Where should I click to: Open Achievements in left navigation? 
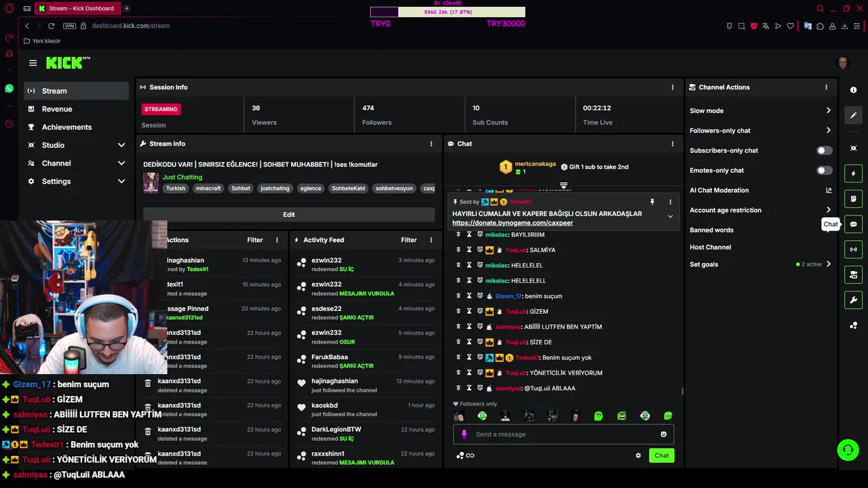click(76, 127)
